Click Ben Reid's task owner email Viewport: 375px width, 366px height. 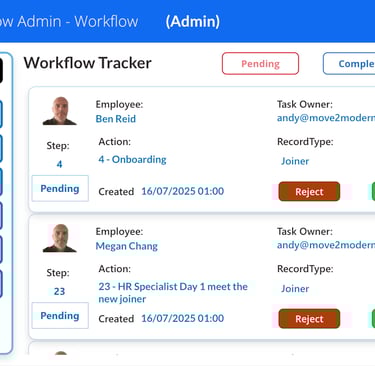click(x=326, y=118)
